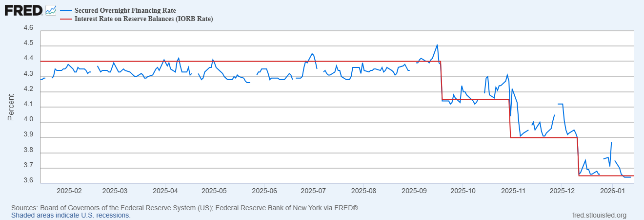Image resolution: width=644 pixels, height=220 pixels.
Task: Click the 4.0 y-axis tick label
Action: tap(28, 120)
